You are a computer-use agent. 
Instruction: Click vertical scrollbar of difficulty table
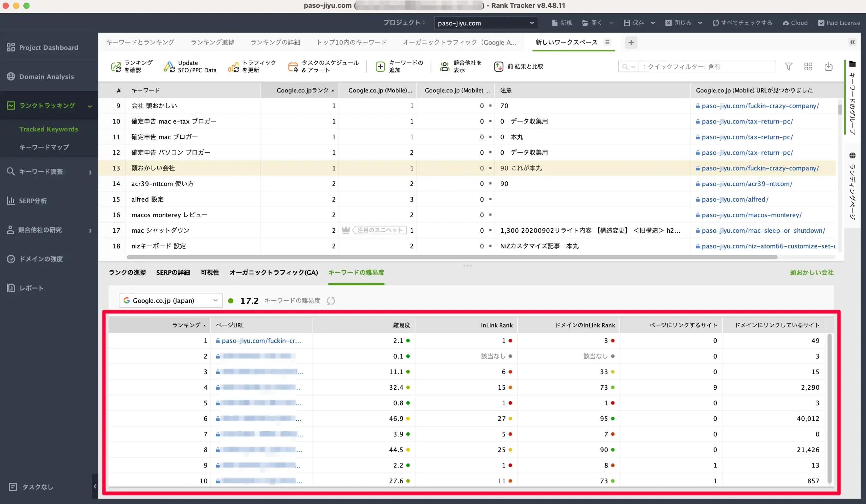pos(829,408)
